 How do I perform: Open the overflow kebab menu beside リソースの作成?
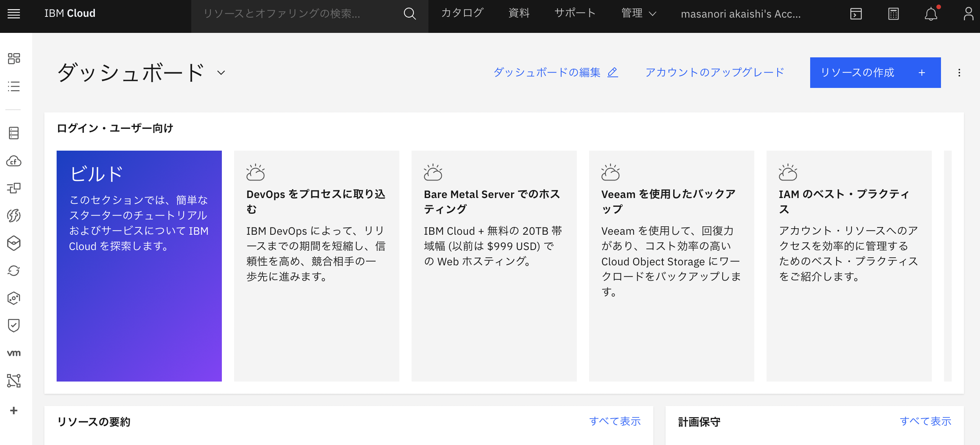(x=959, y=73)
